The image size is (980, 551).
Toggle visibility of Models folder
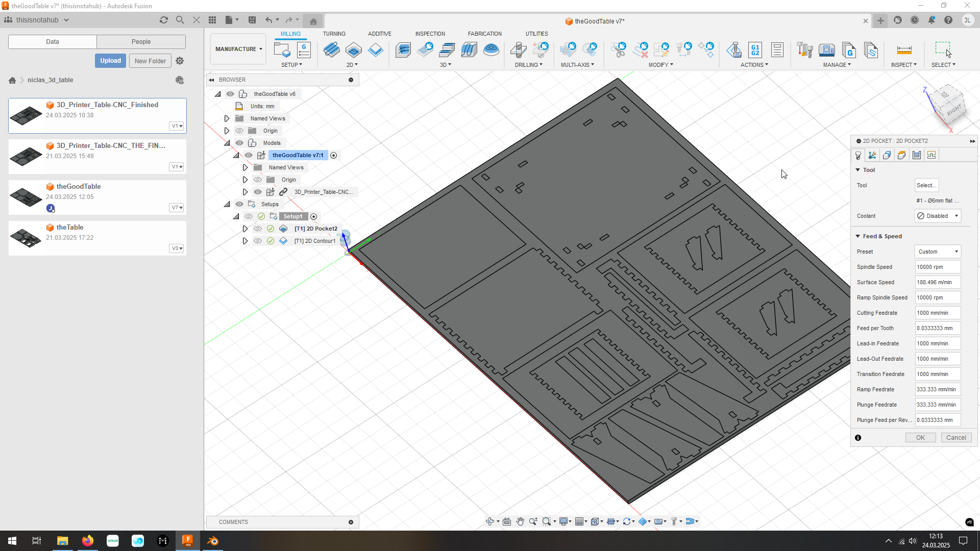tap(239, 143)
